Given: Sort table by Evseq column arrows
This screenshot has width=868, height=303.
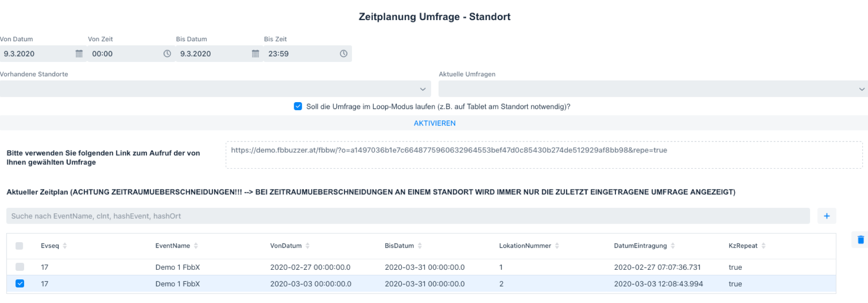Looking at the screenshot, I should pyautogui.click(x=65, y=246).
